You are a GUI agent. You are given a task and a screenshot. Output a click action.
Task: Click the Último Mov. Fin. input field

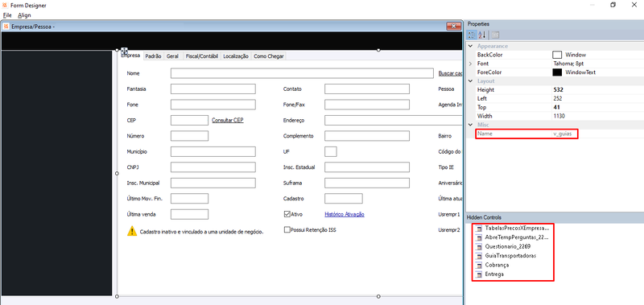click(189, 199)
